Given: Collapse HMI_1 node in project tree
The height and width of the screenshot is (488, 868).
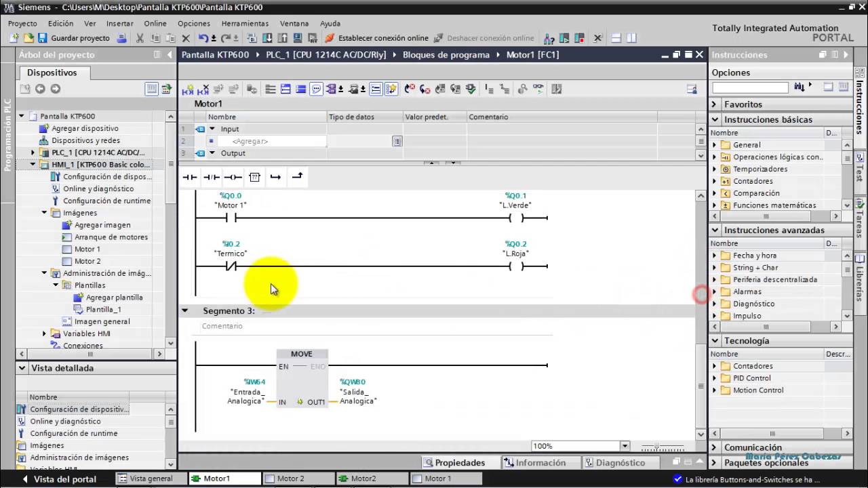Looking at the screenshot, I should tap(33, 165).
